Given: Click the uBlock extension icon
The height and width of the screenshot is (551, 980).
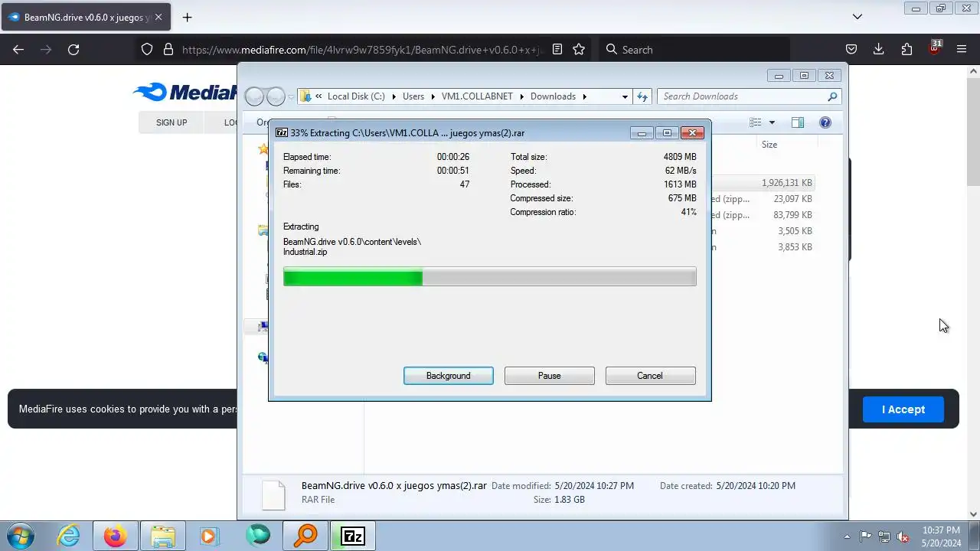Looking at the screenshot, I should (935, 48).
